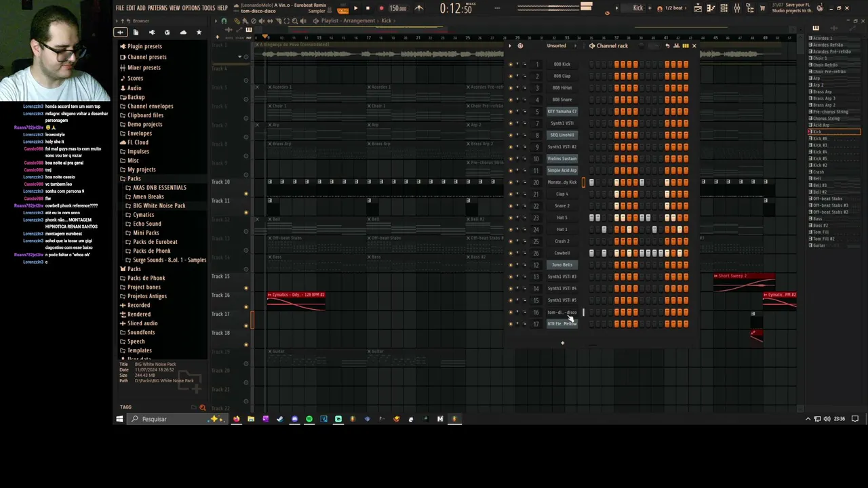Mute the Juno Bells channel
Image resolution: width=868 pixels, height=488 pixels.
[511, 265]
